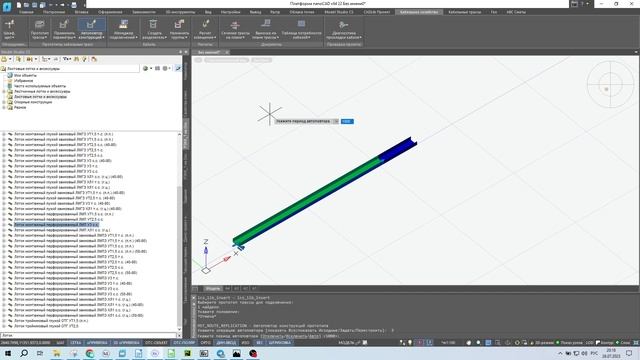
Task: Open dropdown arrow next to globe filter icon
Action: pyautogui.click(x=151, y=69)
